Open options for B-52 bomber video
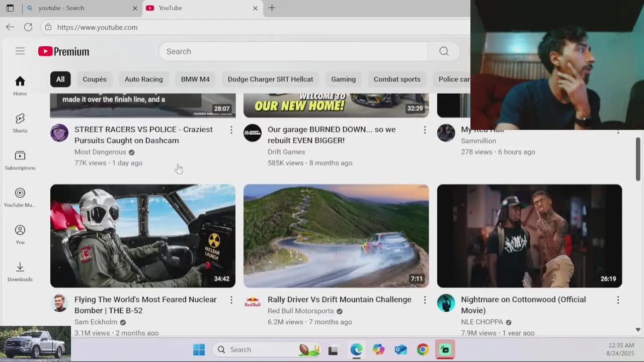This screenshot has height=362, width=644. tap(231, 300)
